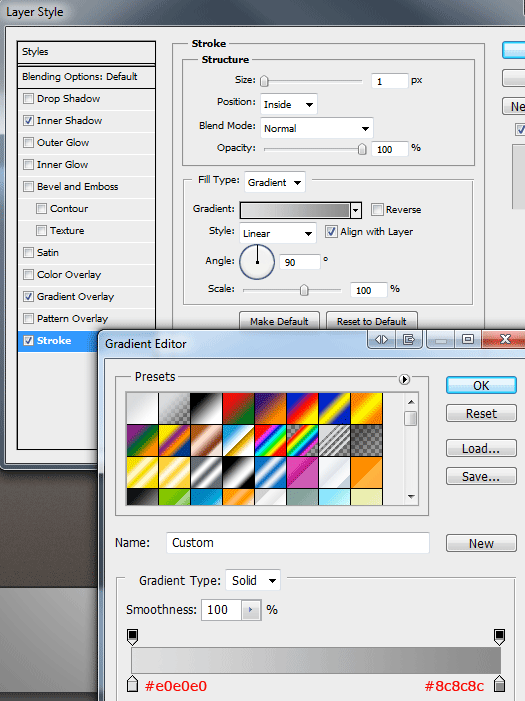Click the Reset button

481,414
